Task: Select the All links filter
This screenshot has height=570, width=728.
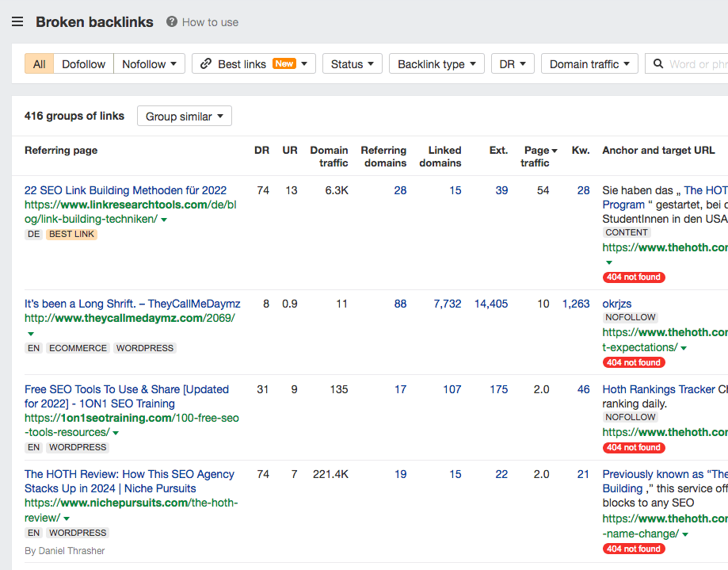Action: coord(39,64)
